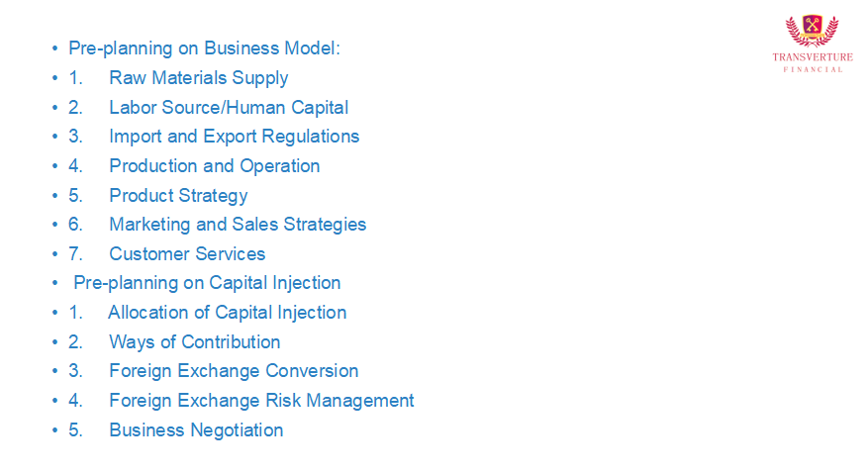Click the Foreign Exchange Risk Management item
Screen dimensions: 868x474
(261, 401)
